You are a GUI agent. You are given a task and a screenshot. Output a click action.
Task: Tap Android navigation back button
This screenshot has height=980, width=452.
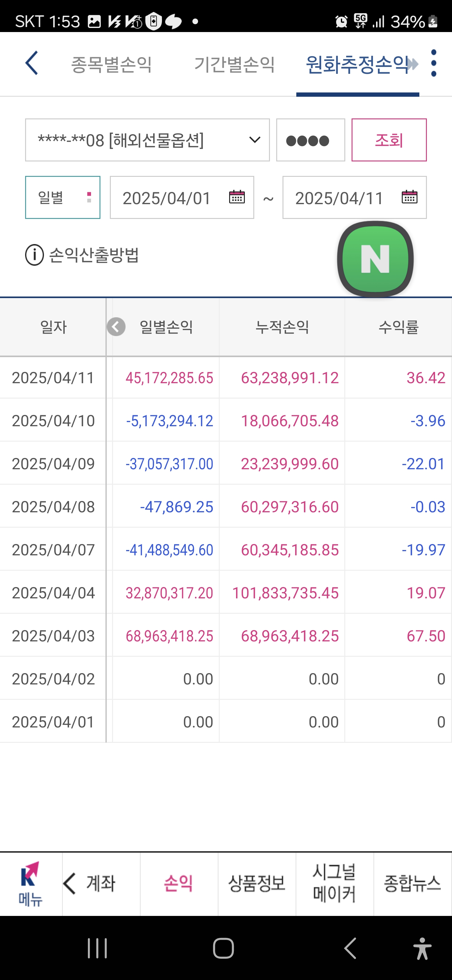(x=350, y=948)
